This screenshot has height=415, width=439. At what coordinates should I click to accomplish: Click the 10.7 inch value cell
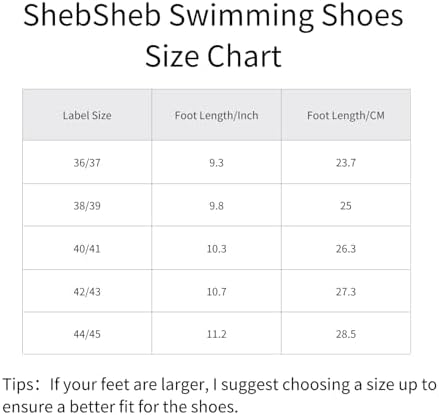pyautogui.click(x=216, y=291)
